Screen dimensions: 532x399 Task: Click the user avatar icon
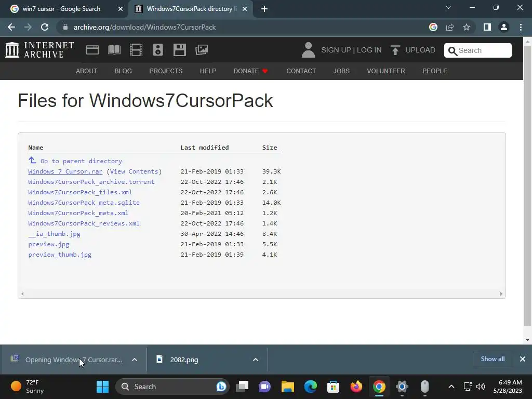point(308,50)
